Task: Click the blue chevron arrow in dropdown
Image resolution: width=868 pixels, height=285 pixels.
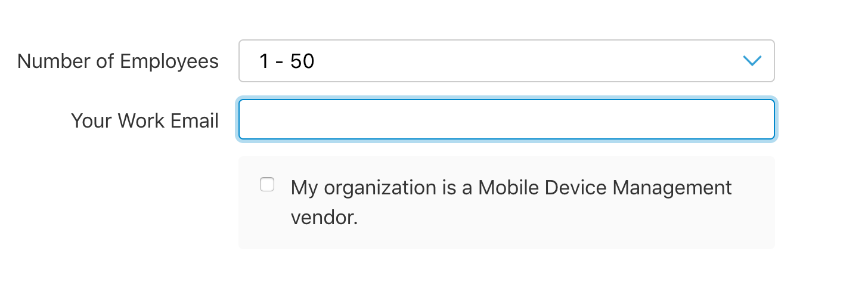Action: click(752, 61)
